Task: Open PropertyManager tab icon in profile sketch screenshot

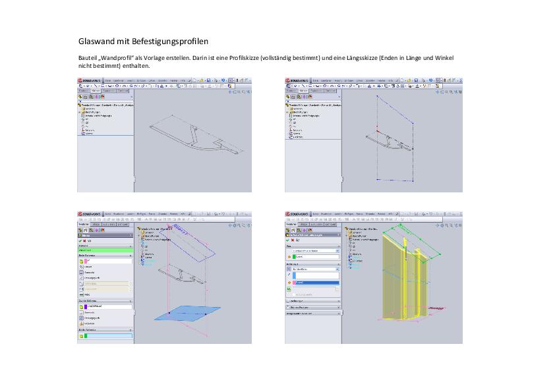Action: pos(85,97)
